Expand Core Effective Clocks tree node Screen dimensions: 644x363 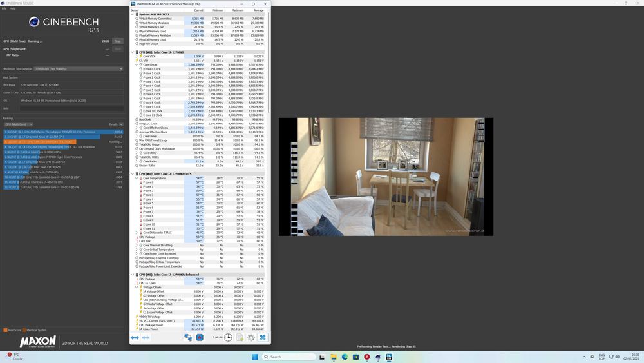[x=137, y=128]
